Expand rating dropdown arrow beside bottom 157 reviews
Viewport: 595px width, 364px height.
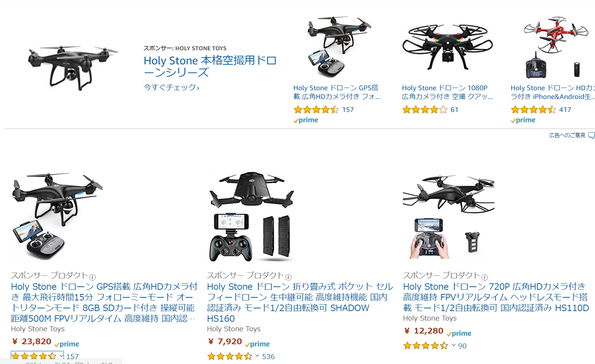pos(61,356)
